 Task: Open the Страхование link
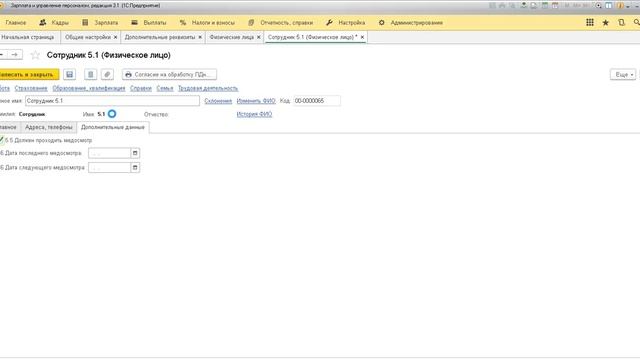pos(31,88)
